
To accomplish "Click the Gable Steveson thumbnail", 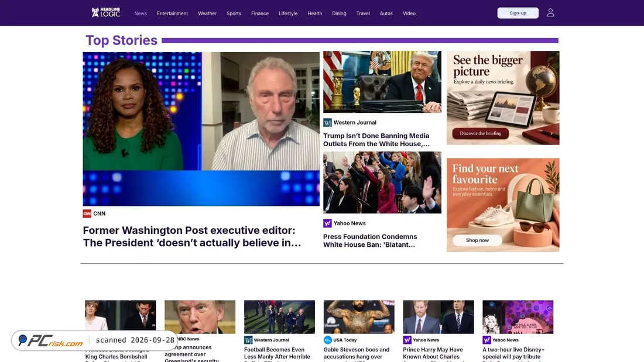I will click(x=359, y=317).
